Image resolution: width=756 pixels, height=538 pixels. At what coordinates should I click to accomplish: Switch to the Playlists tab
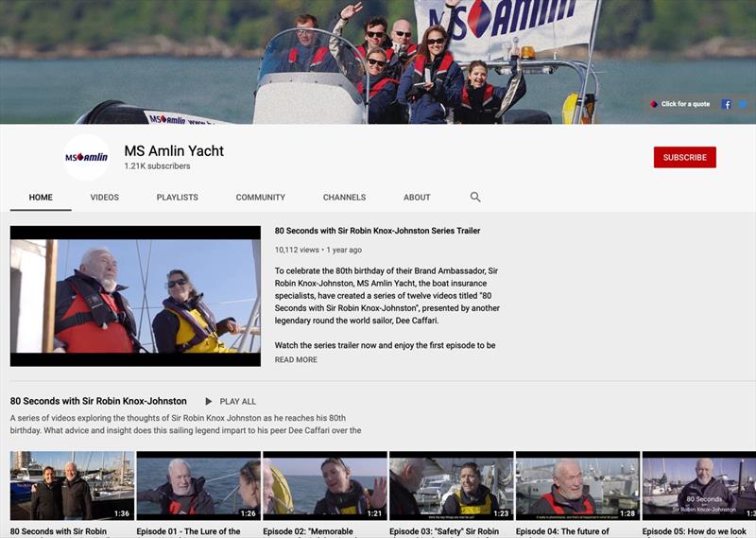[177, 198]
